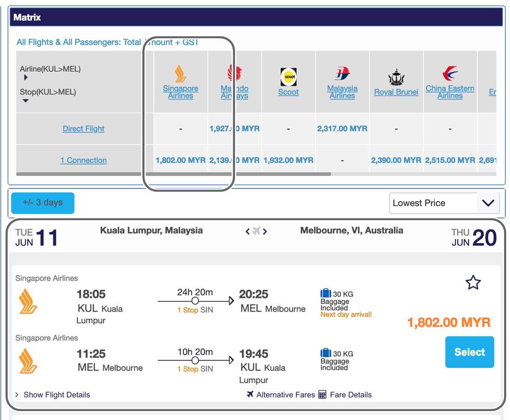Click Singapore Airlines 1,802.00 MYR matrix cell

click(181, 160)
